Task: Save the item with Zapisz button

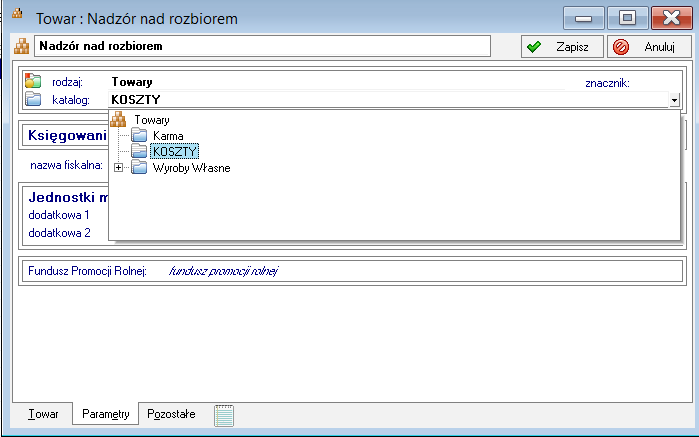Action: [x=562, y=47]
